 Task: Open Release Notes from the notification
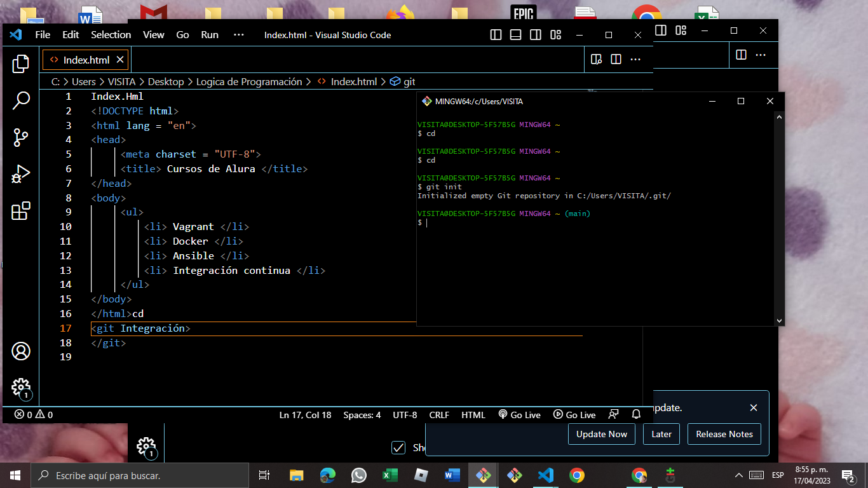point(724,434)
